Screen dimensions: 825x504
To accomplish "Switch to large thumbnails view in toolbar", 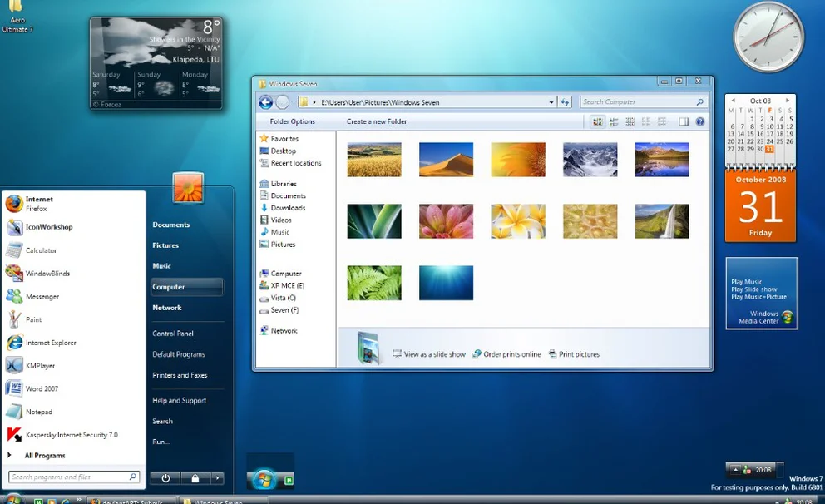I will (597, 121).
